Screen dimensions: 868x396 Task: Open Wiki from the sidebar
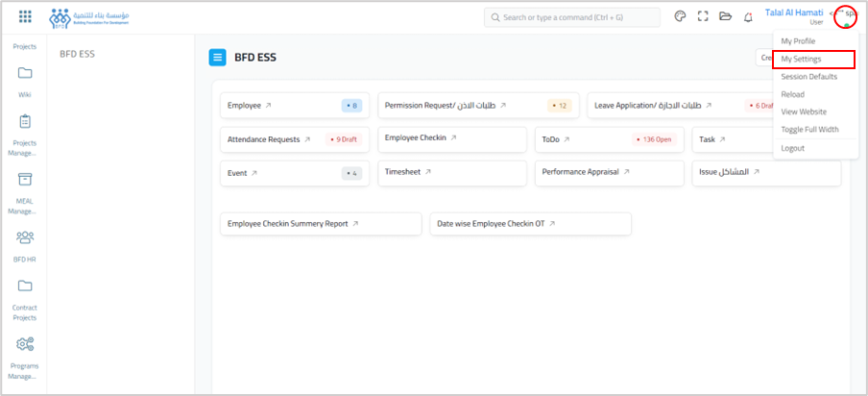tap(25, 81)
